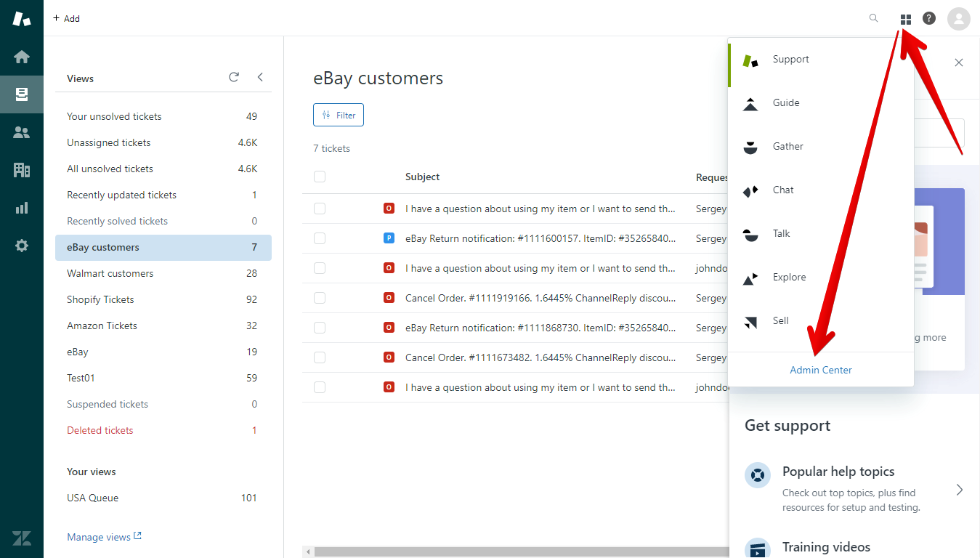Viewport: 980px width, 558px height.
Task: Click the Gather product icon
Action: (750, 147)
